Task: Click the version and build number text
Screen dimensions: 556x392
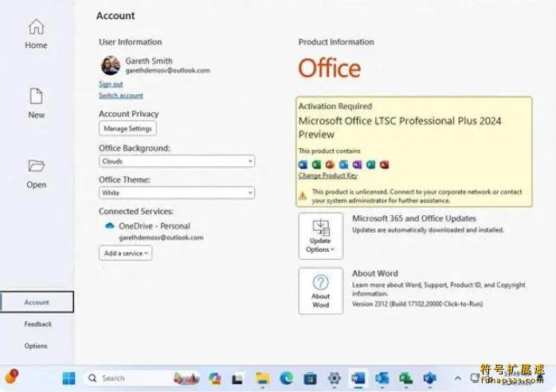Action: click(417, 304)
